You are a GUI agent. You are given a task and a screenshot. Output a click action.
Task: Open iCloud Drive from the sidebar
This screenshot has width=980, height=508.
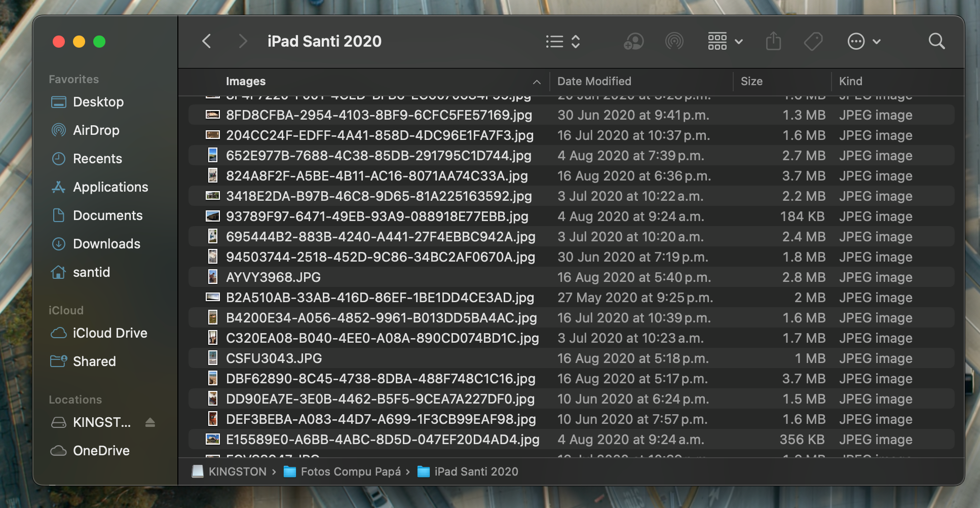tap(110, 333)
